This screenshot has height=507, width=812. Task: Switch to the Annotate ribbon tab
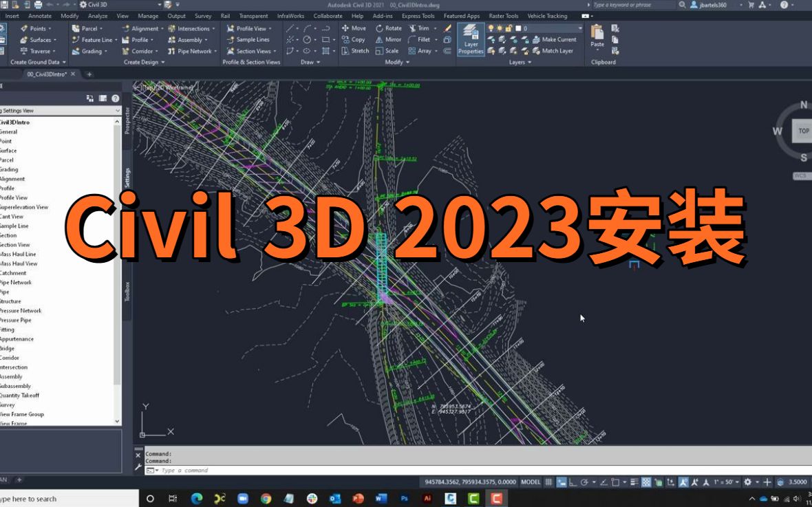click(x=40, y=15)
